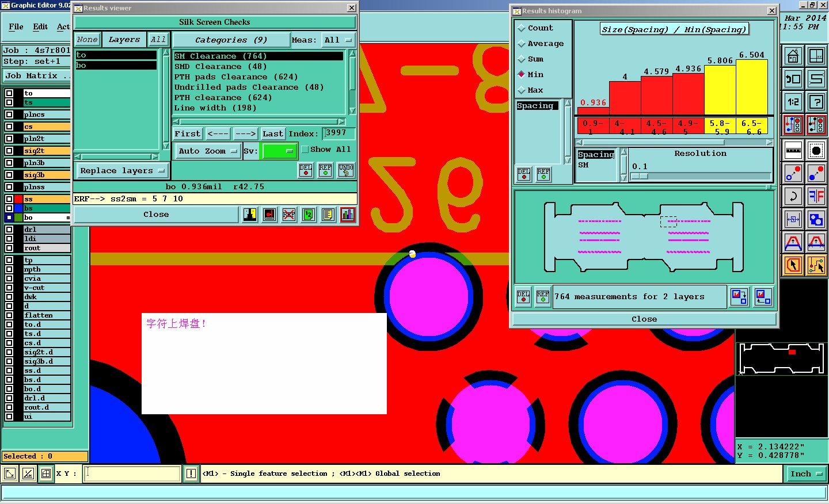The image size is (829, 504).
Task: Click the X Y coordinate input field
Action: click(132, 474)
